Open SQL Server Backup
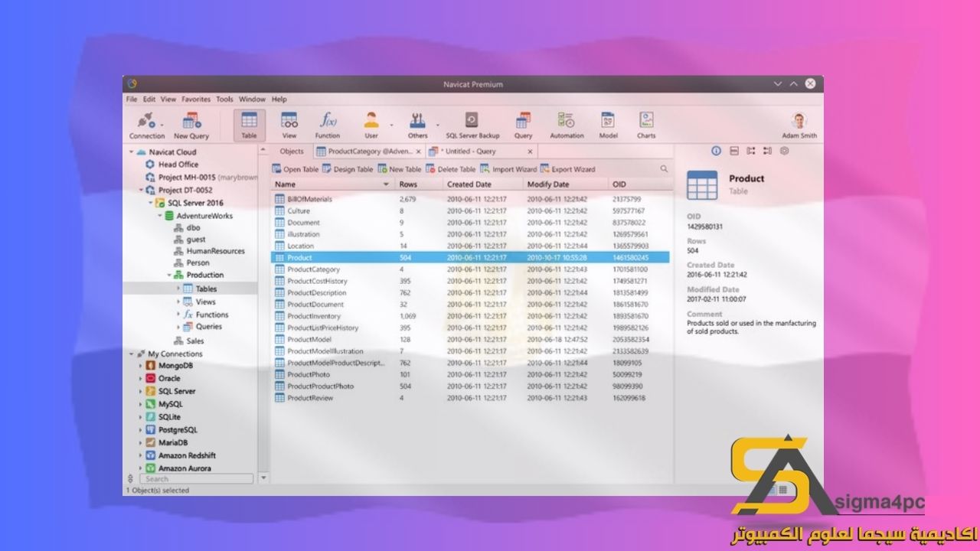 tap(472, 126)
